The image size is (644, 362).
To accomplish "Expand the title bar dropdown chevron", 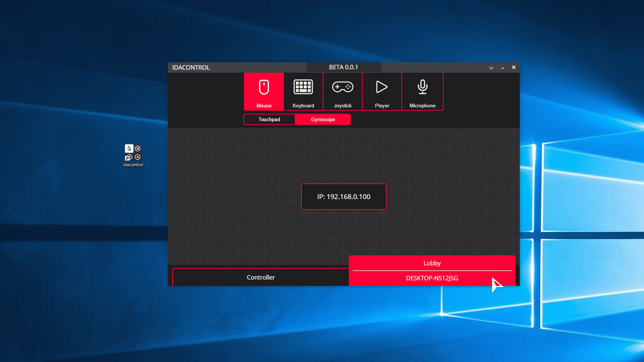I will coord(491,68).
